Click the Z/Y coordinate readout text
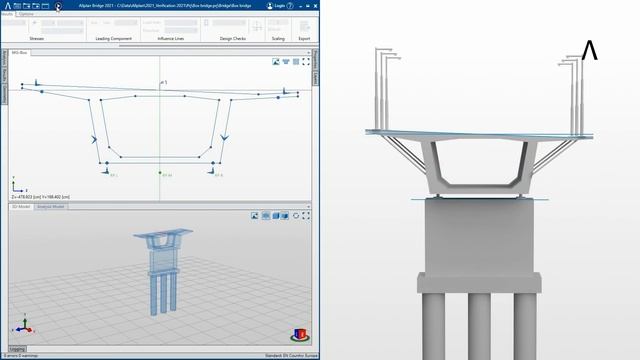Screen dimensions: 640x360 coord(40,197)
